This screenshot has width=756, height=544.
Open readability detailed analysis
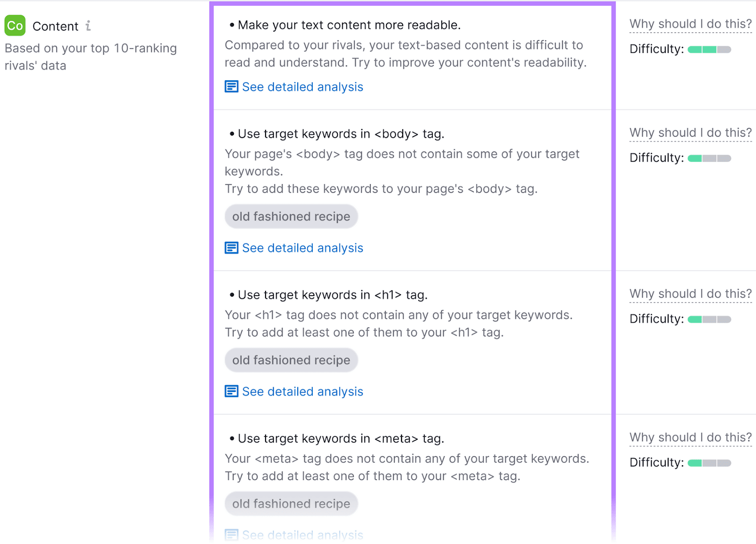302,87
